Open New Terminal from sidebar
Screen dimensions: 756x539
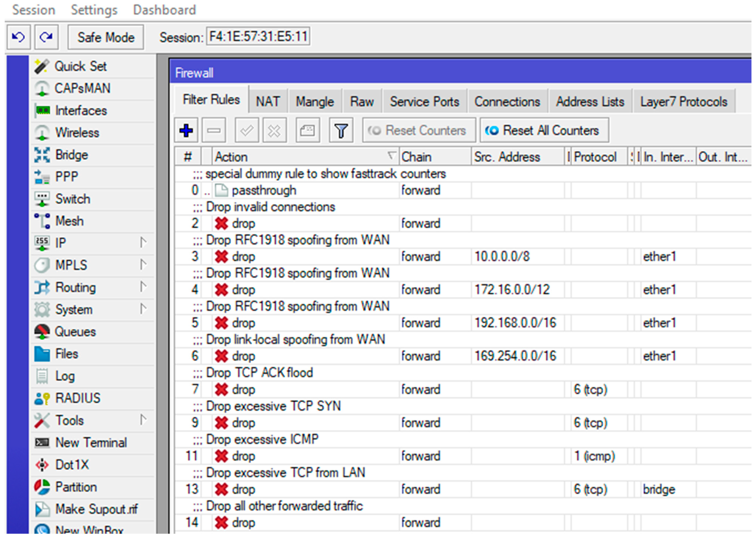pos(91,442)
